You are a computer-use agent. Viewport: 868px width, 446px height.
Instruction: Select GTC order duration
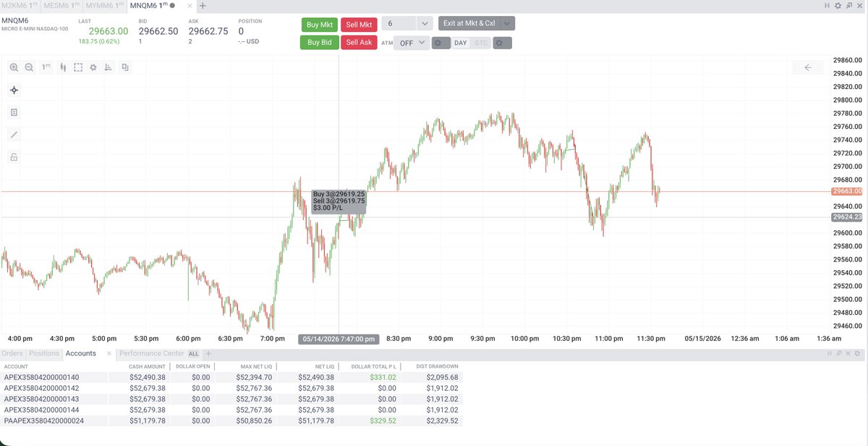coord(481,43)
